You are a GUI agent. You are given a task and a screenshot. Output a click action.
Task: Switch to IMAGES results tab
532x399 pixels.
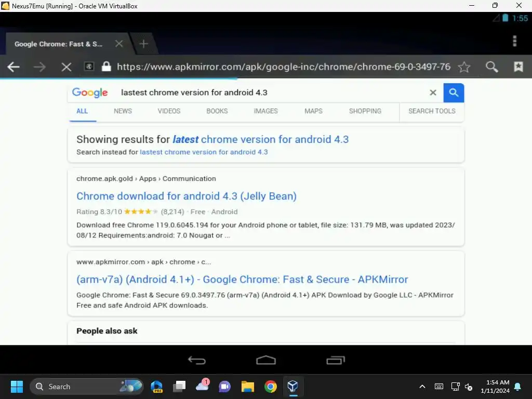pos(265,111)
